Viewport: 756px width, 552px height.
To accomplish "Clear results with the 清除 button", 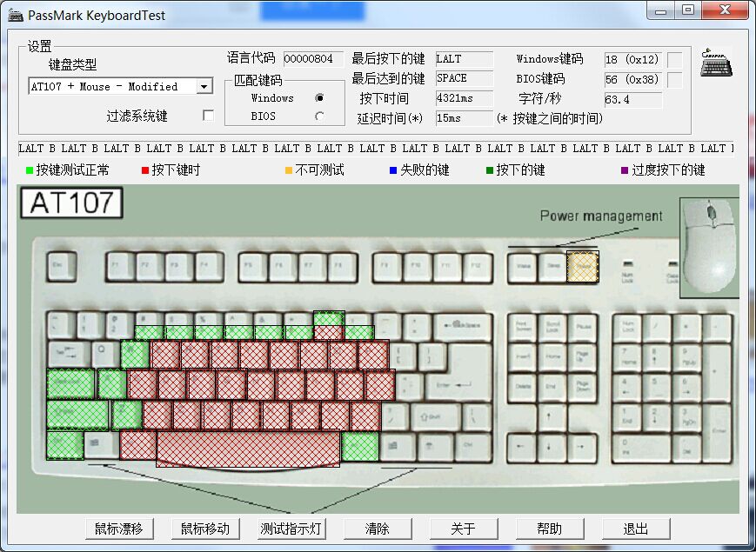I will coord(378,529).
